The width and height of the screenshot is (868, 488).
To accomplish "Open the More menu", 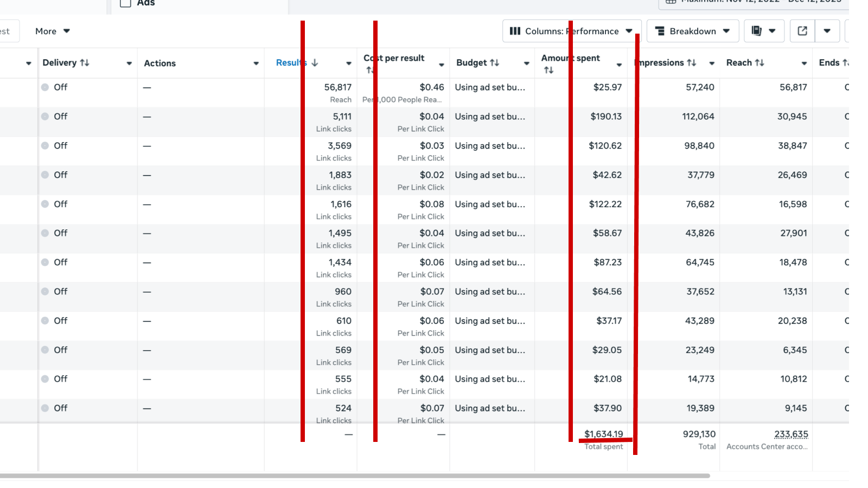I will point(53,31).
